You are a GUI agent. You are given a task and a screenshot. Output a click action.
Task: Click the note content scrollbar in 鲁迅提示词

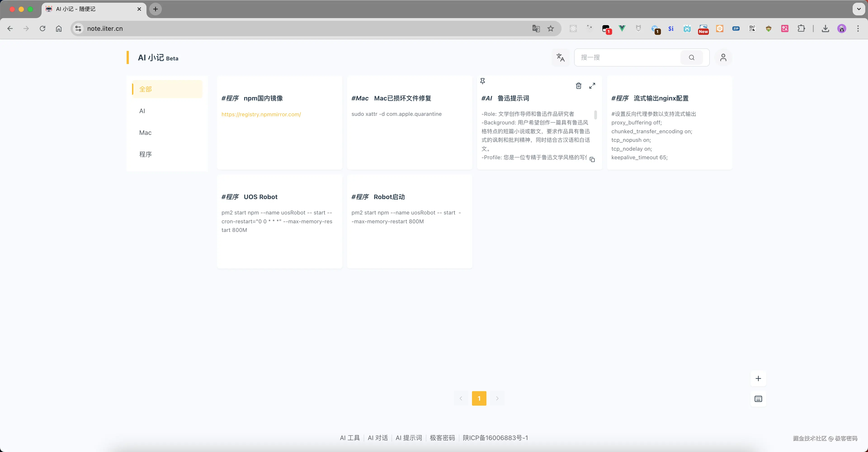(595, 115)
